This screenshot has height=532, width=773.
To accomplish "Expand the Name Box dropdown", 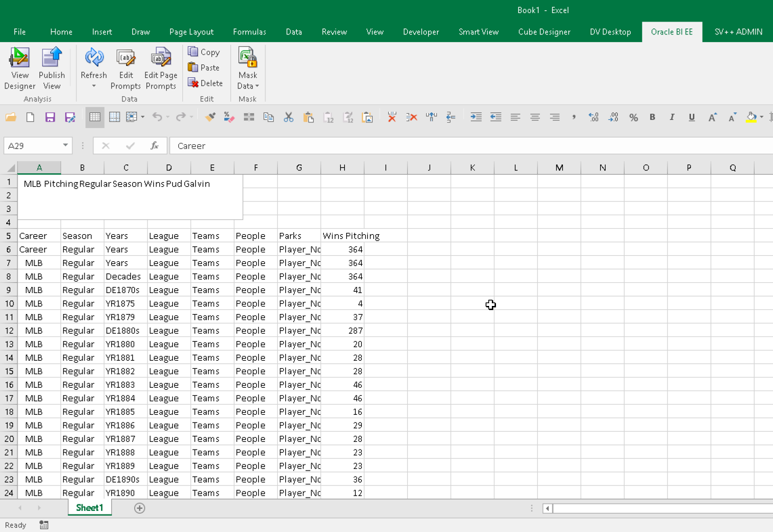I will (x=66, y=146).
